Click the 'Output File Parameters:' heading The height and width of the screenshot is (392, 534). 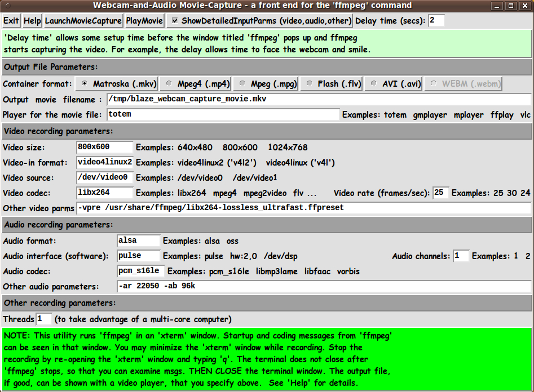coord(51,67)
